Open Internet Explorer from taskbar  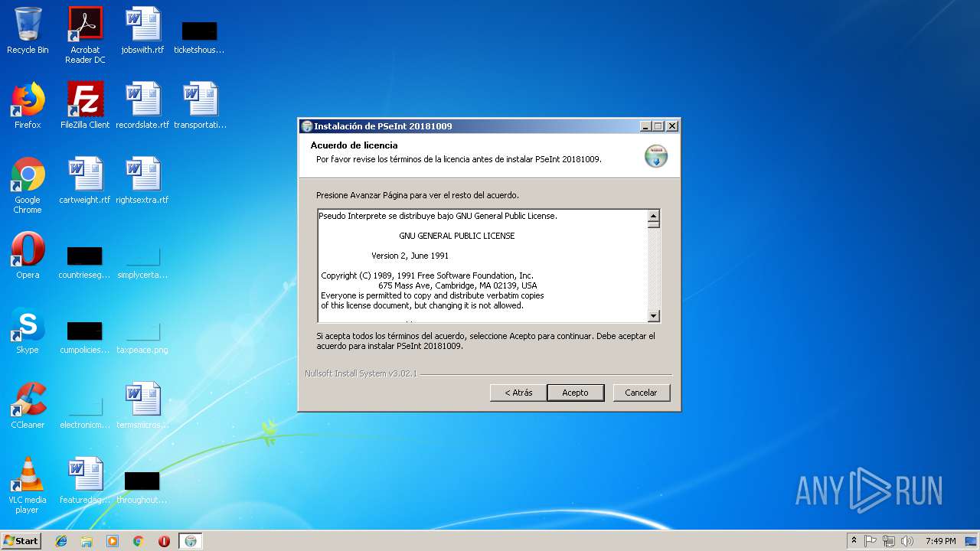coord(61,541)
